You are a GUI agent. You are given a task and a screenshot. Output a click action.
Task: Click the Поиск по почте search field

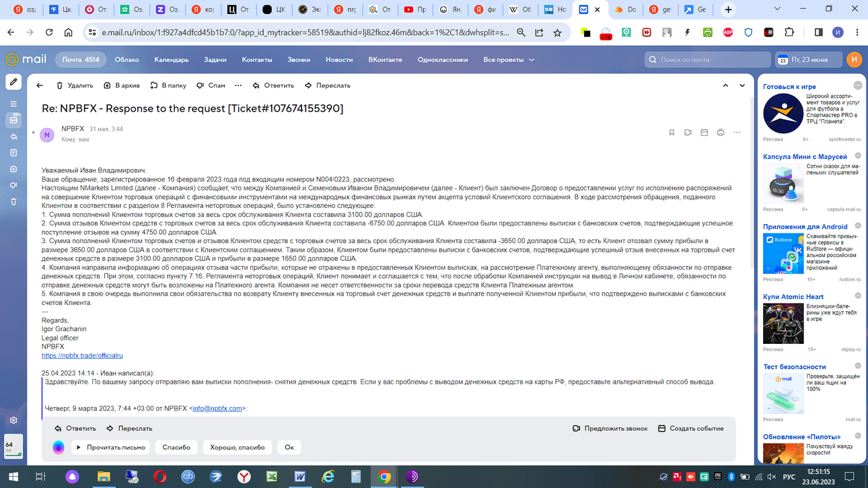click(707, 60)
